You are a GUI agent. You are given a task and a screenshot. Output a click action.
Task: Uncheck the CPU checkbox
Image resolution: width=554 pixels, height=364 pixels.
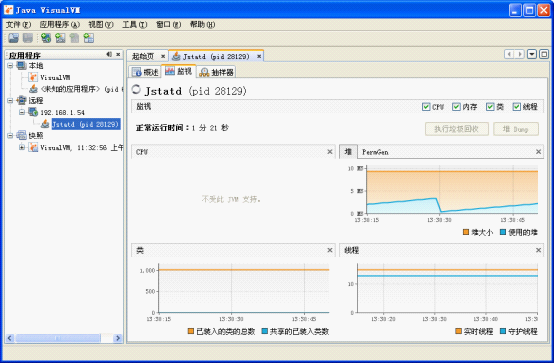(x=426, y=107)
